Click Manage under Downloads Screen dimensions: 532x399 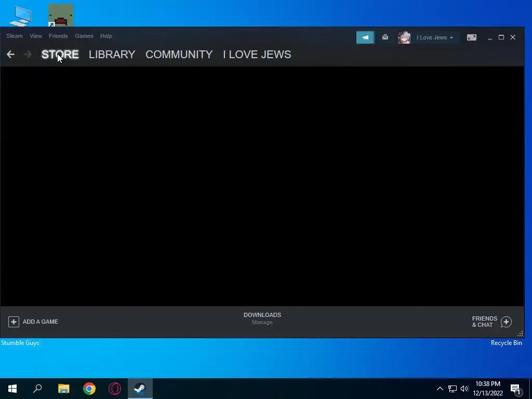coord(262,322)
